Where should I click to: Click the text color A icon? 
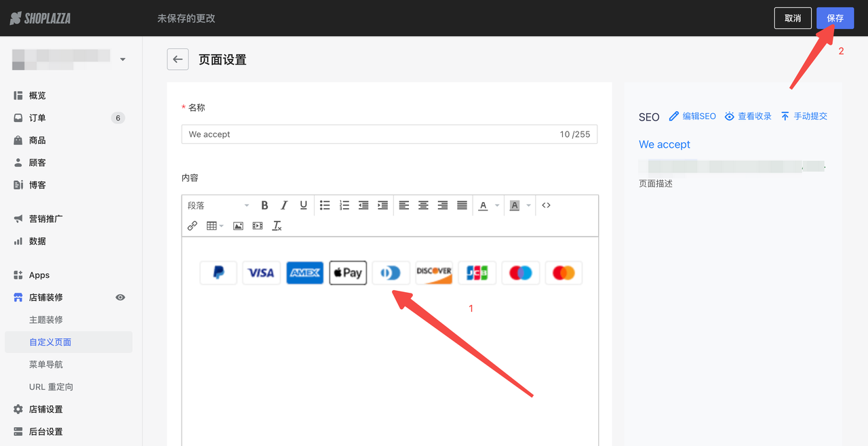tap(483, 205)
